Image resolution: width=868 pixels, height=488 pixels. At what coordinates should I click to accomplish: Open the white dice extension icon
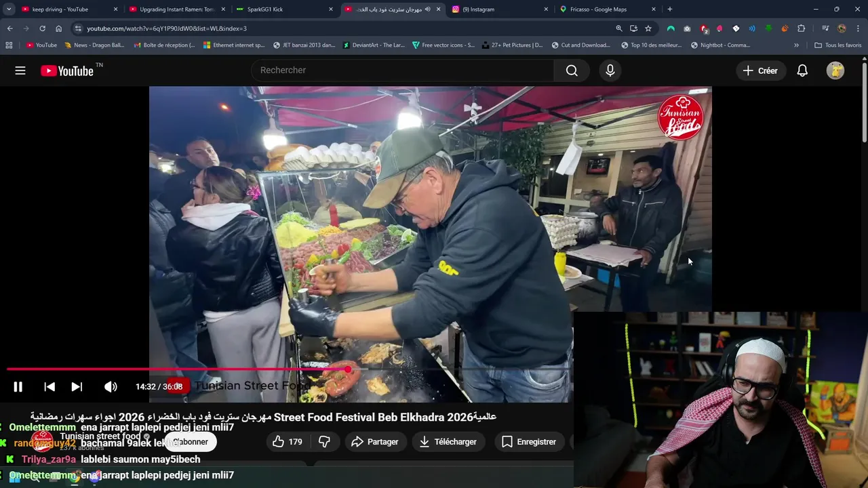[736, 28]
